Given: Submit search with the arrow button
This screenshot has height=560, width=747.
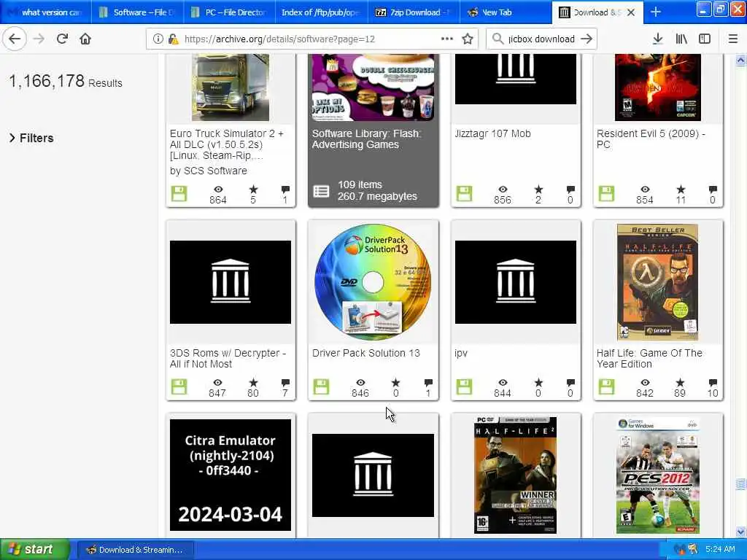Looking at the screenshot, I should point(587,39).
